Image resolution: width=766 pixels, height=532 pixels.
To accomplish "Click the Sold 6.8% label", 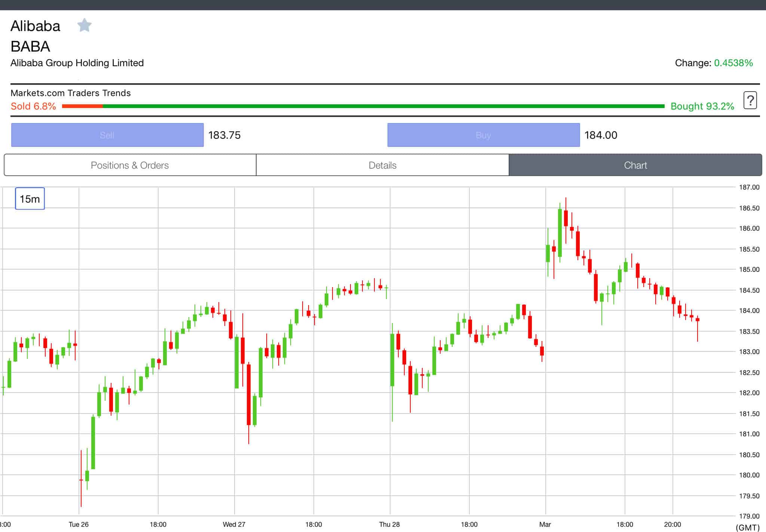I will 33,106.
